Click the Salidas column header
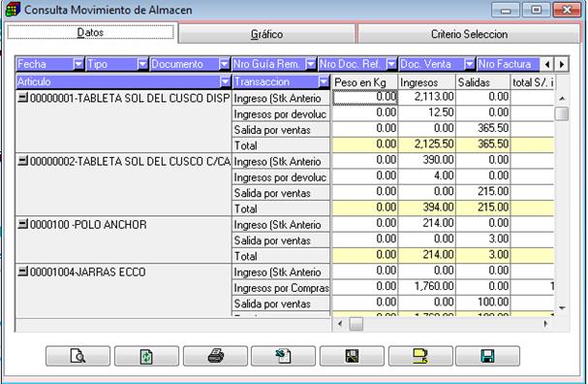This screenshot has width=588, height=384. pyautogui.click(x=483, y=82)
